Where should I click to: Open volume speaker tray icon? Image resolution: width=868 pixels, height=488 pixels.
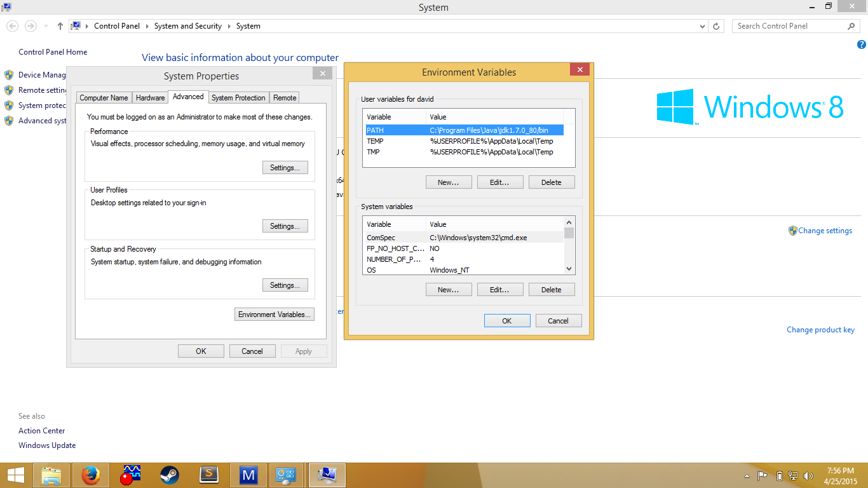coord(808,475)
